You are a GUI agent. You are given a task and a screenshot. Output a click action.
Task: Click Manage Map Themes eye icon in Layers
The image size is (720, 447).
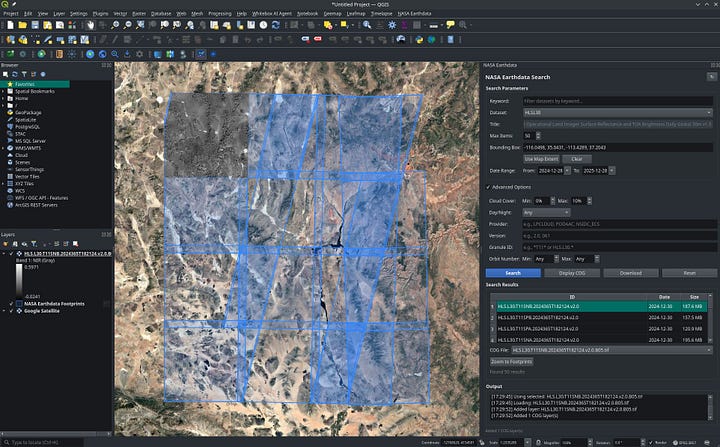tap(24, 244)
